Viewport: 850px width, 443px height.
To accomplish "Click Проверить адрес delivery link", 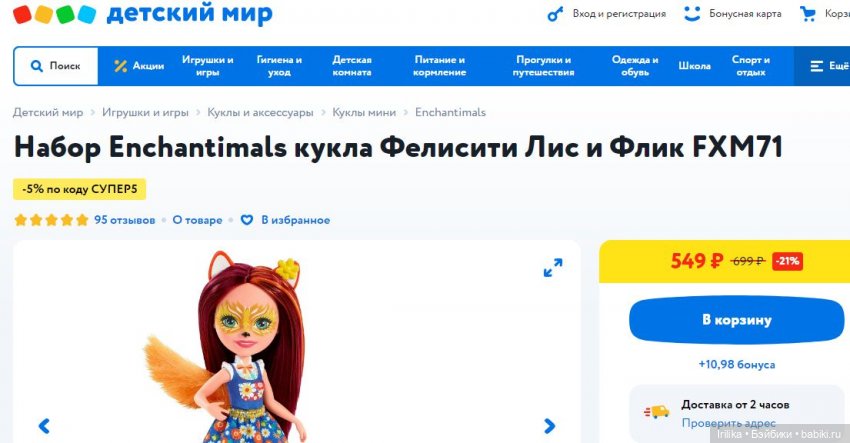I will 729,423.
